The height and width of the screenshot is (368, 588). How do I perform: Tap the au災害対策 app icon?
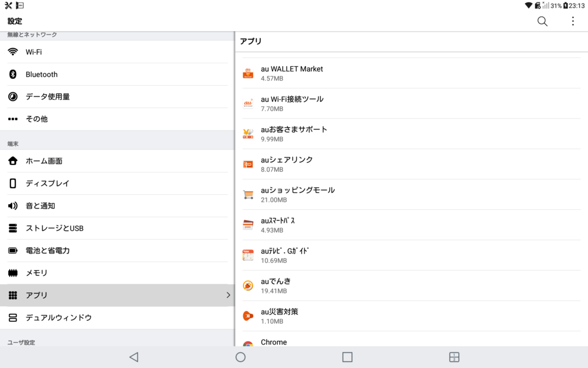tap(248, 316)
